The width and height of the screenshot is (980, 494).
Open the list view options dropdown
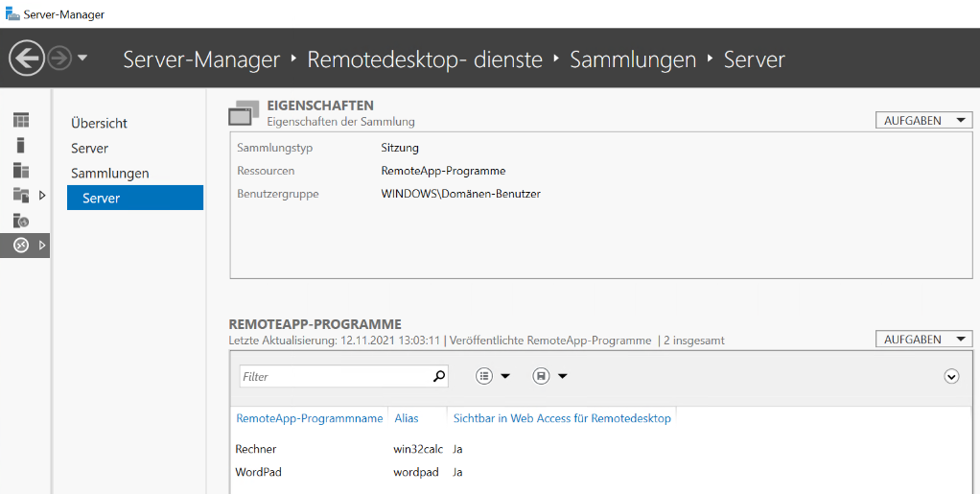tap(493, 376)
